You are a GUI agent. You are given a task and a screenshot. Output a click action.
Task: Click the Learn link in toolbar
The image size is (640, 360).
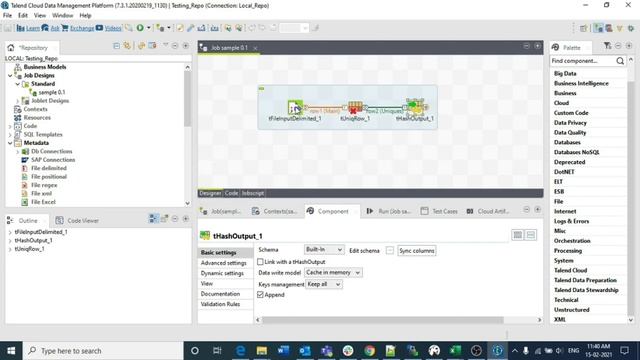click(33, 28)
